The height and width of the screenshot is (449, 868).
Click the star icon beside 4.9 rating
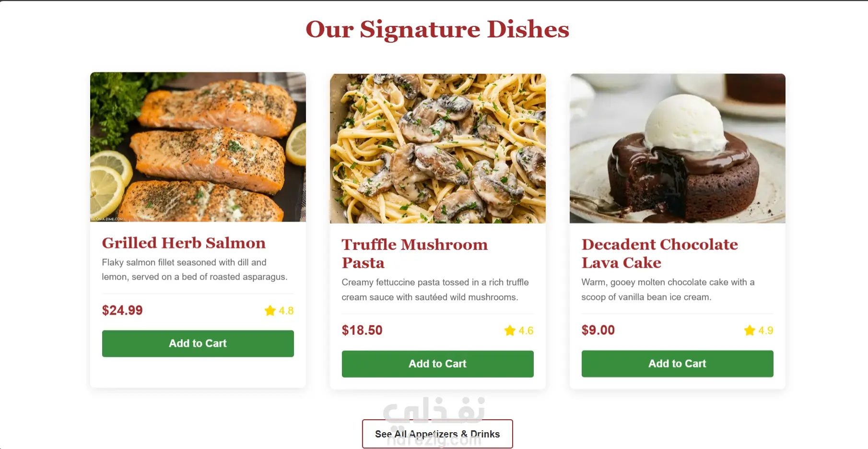[x=750, y=331]
